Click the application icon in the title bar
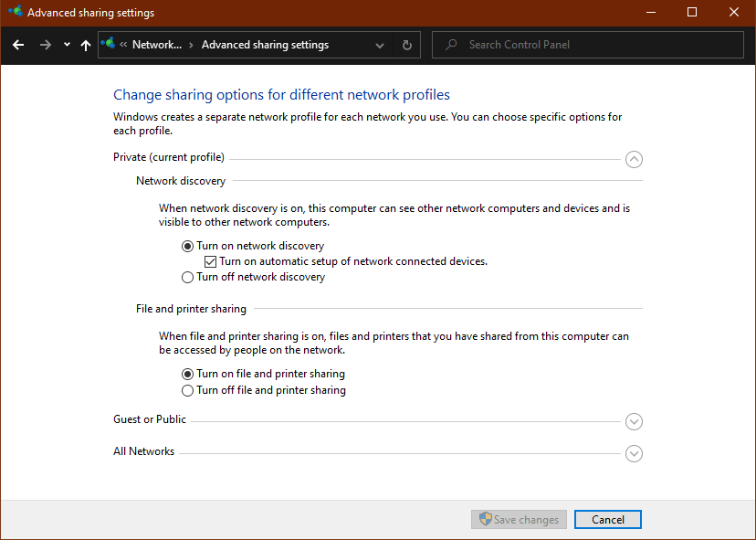 [x=13, y=12]
